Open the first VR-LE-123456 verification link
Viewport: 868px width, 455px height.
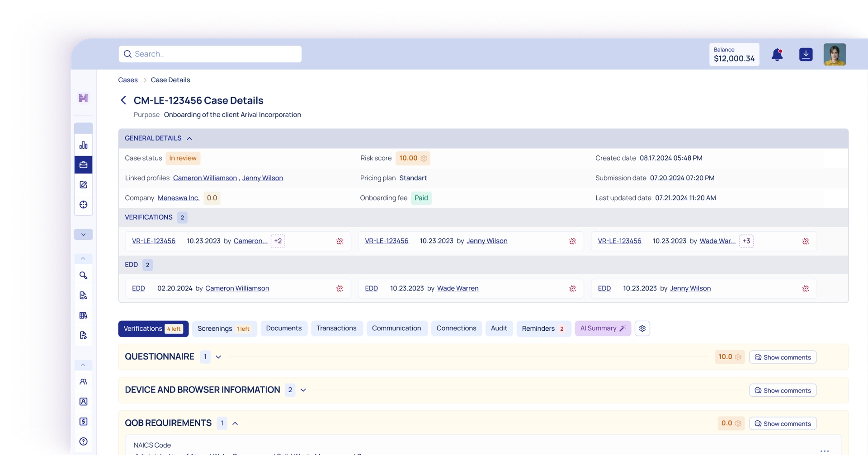(x=154, y=241)
